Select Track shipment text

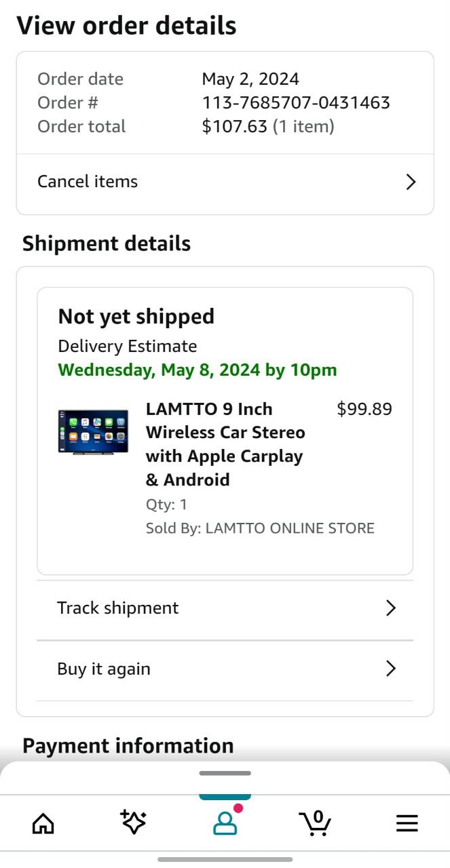point(117,608)
